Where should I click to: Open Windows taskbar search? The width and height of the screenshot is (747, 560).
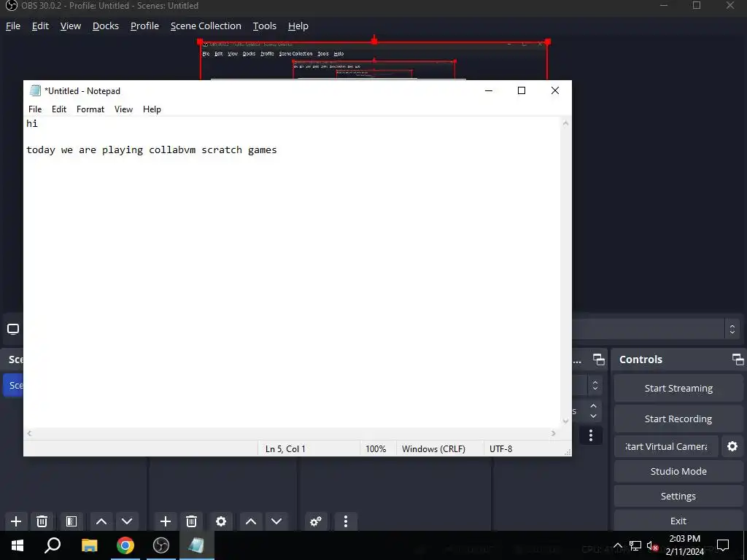(x=53, y=545)
